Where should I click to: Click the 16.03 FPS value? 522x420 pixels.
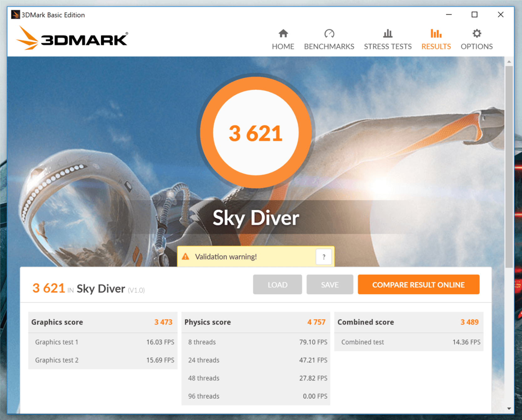click(160, 342)
